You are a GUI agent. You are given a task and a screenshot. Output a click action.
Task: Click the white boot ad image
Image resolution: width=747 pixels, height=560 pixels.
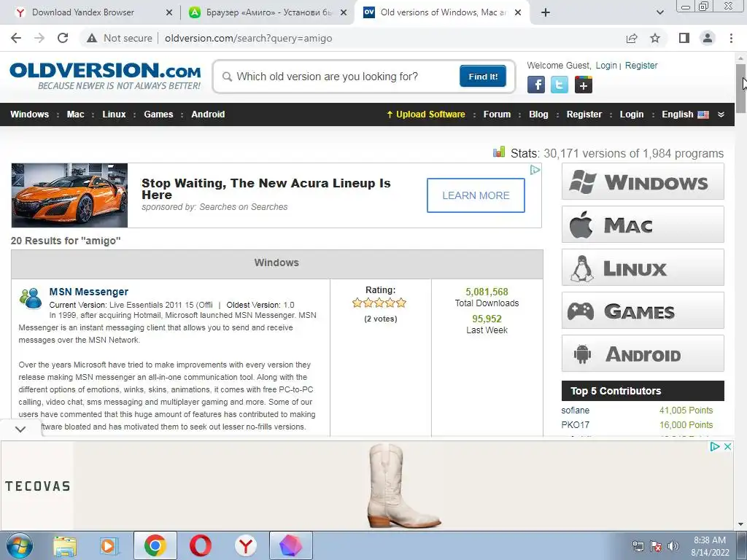pos(403,486)
